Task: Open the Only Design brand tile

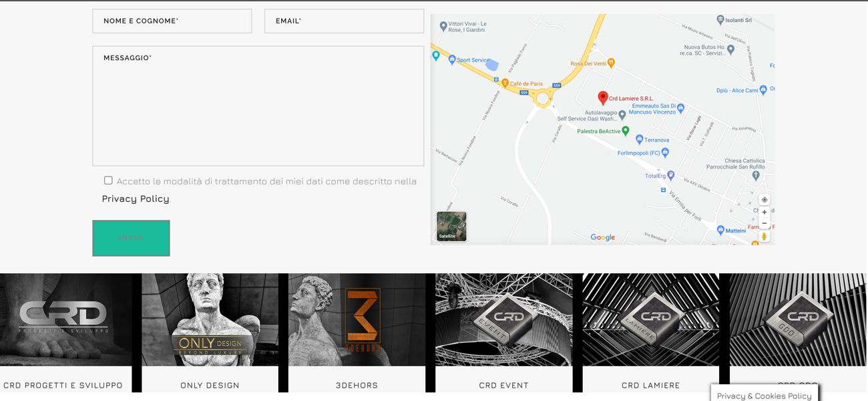Action: click(210, 319)
